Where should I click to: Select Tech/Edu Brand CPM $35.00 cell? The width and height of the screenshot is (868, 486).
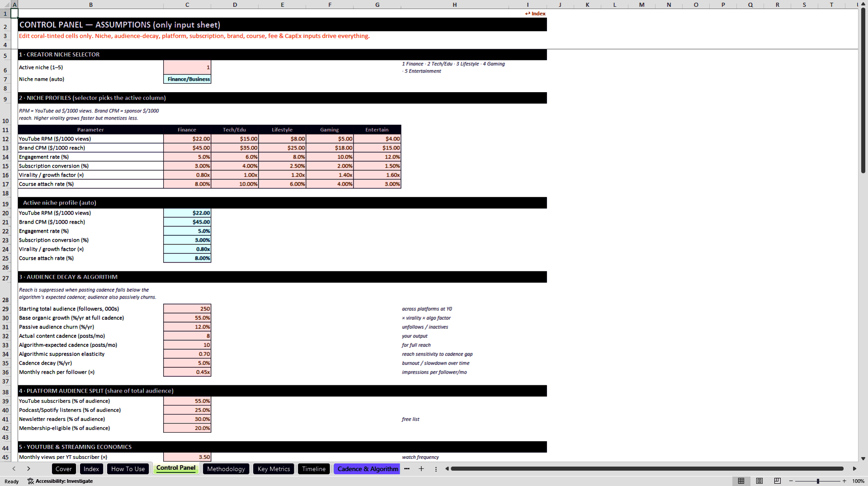point(235,148)
